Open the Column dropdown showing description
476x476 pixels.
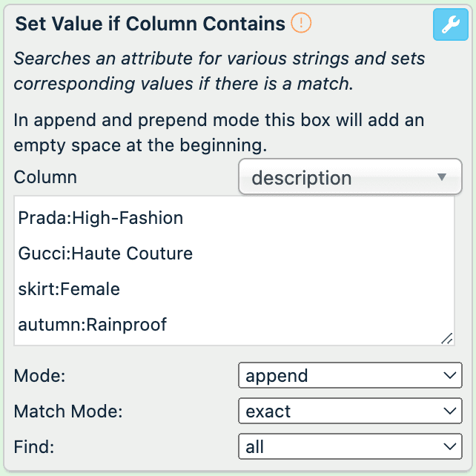[349, 177]
